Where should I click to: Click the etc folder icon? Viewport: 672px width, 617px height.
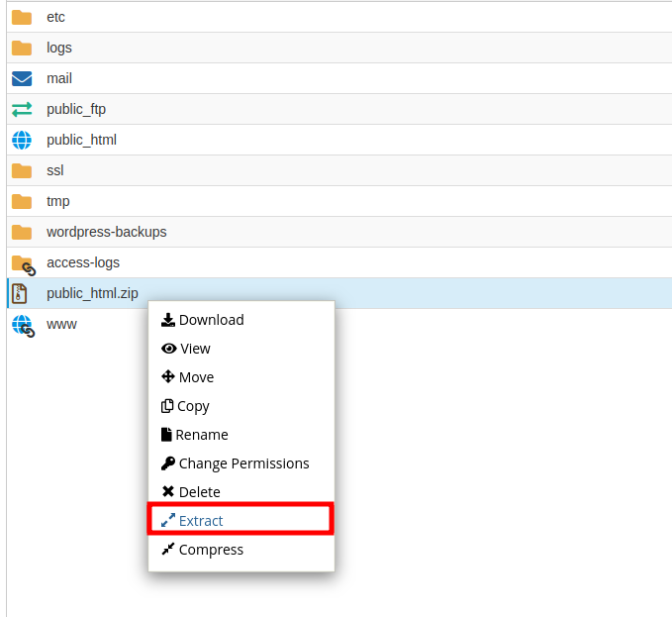22,18
